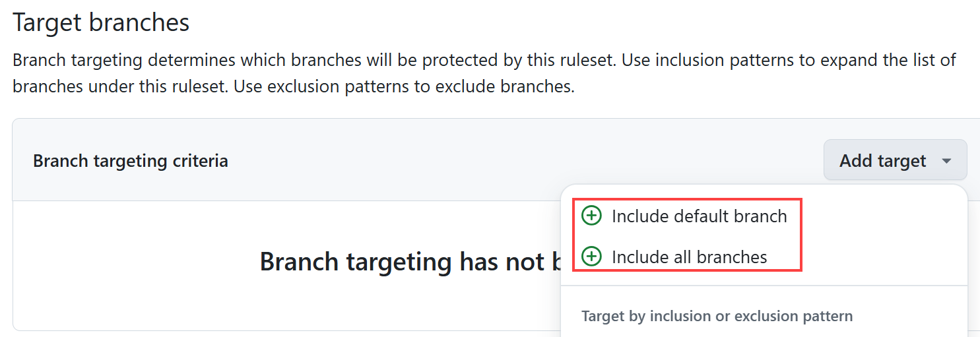Click the plus icon beside Include all branches
The width and height of the screenshot is (980, 337).
coord(591,257)
